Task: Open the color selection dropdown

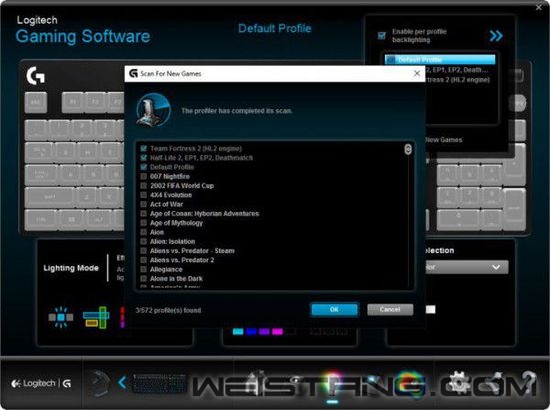Action: (467, 267)
